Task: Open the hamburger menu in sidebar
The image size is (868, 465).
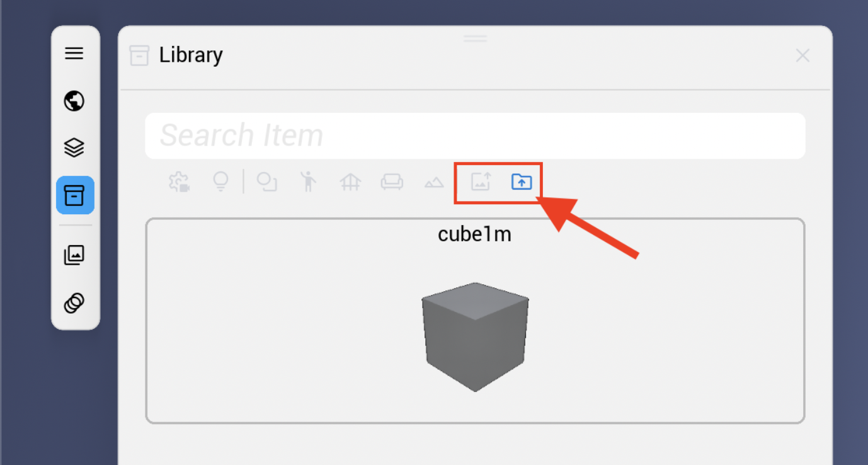Action: [x=74, y=54]
